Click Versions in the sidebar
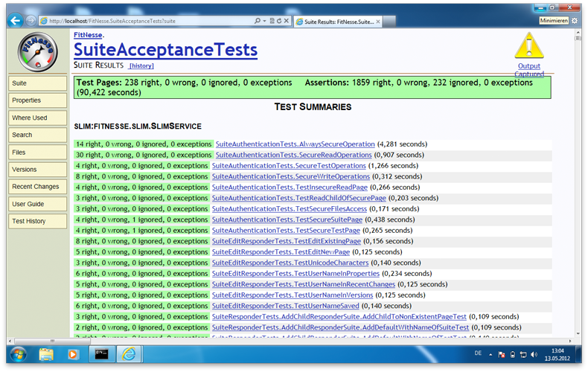 [x=37, y=170]
